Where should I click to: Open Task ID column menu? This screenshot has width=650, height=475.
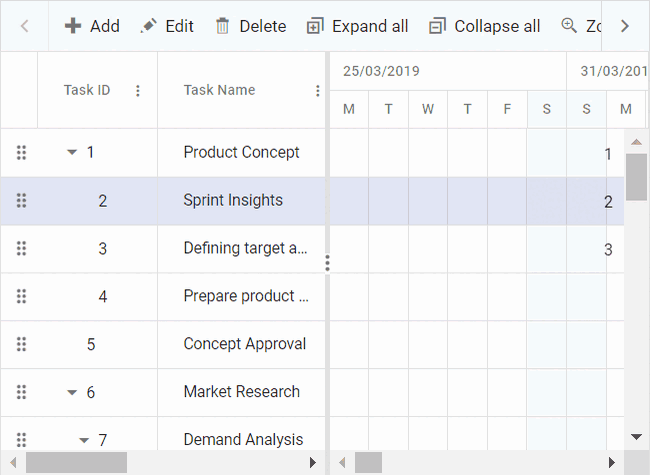click(138, 90)
